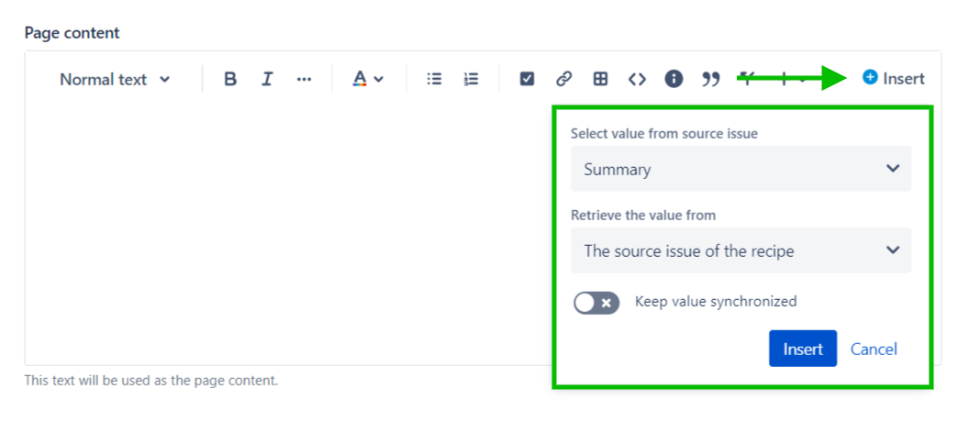The height and width of the screenshot is (422, 980).
Task: Open more formatting options ellipsis
Action: pyautogui.click(x=304, y=79)
